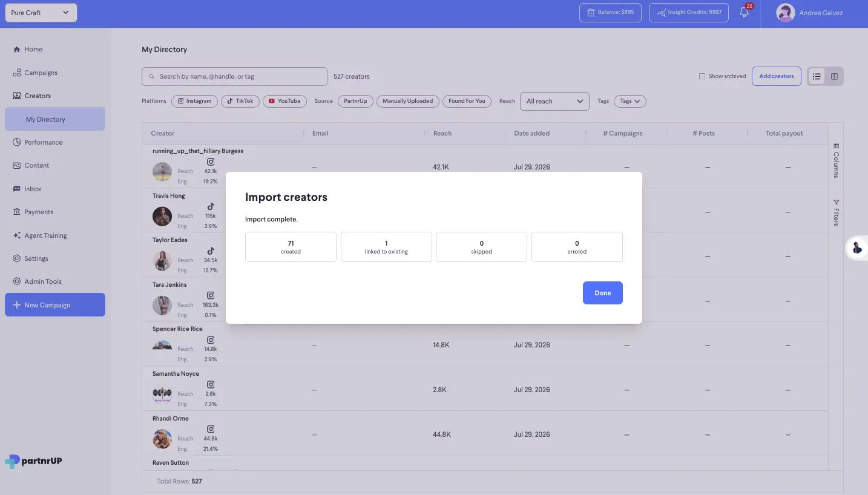Sort by the Date added column header
Screen dimensions: 868x495
pos(531,133)
